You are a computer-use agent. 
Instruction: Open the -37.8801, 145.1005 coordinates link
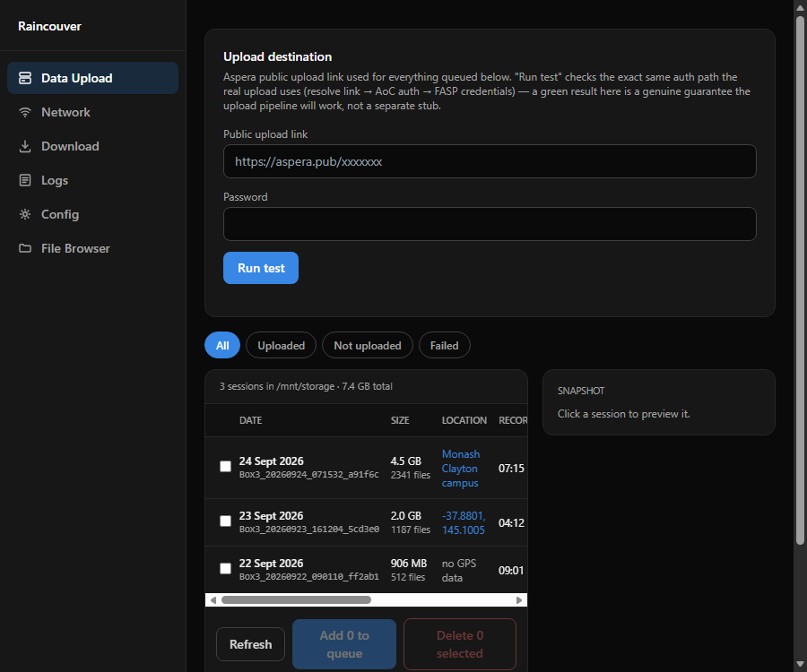click(464, 523)
